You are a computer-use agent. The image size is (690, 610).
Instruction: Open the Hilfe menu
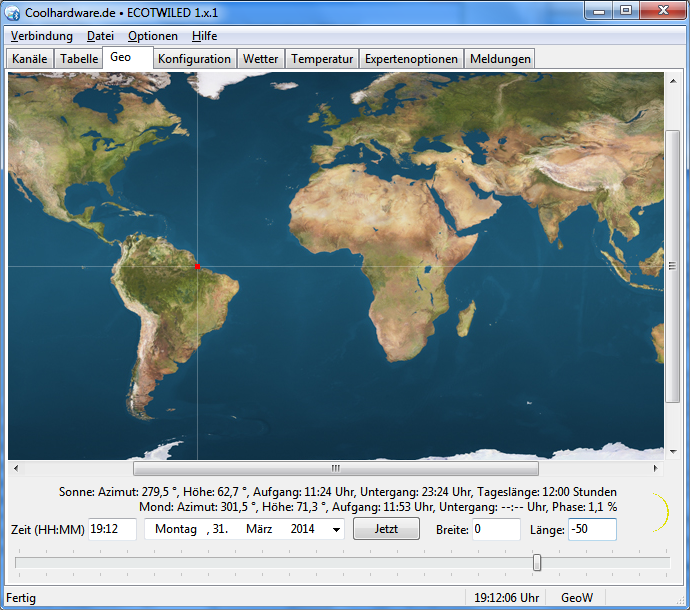click(204, 36)
